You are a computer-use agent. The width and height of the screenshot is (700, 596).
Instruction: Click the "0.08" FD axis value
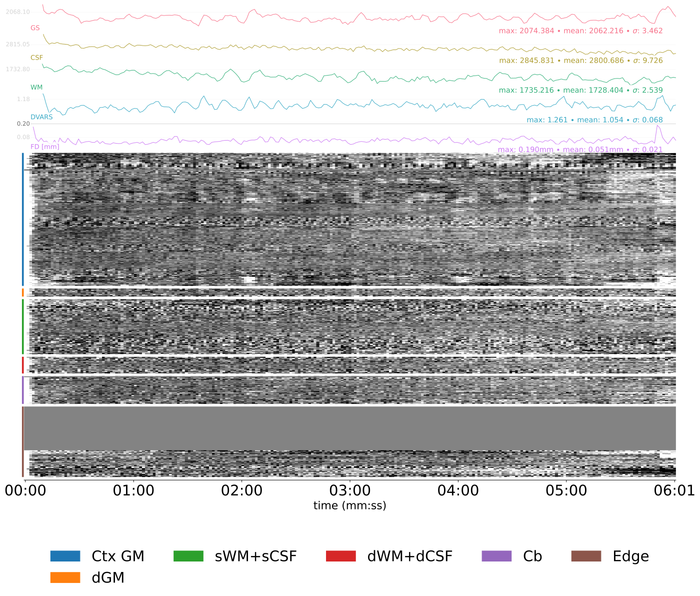23,137
